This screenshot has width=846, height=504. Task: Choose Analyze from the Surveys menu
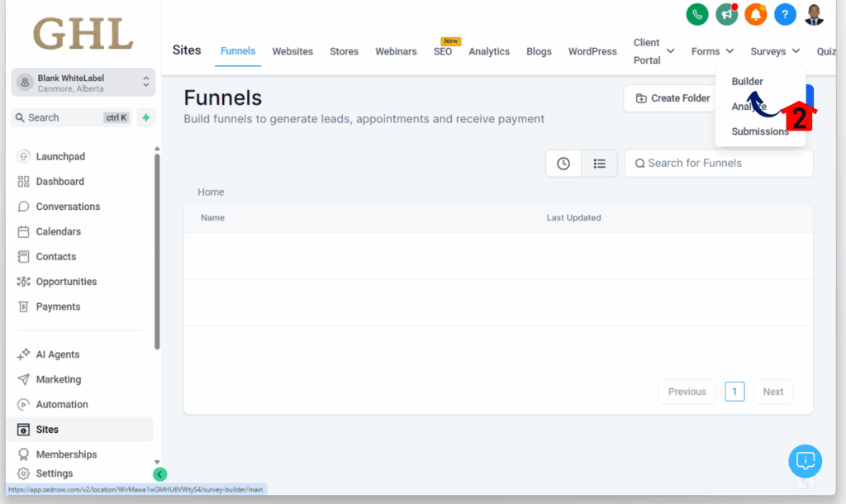749,107
